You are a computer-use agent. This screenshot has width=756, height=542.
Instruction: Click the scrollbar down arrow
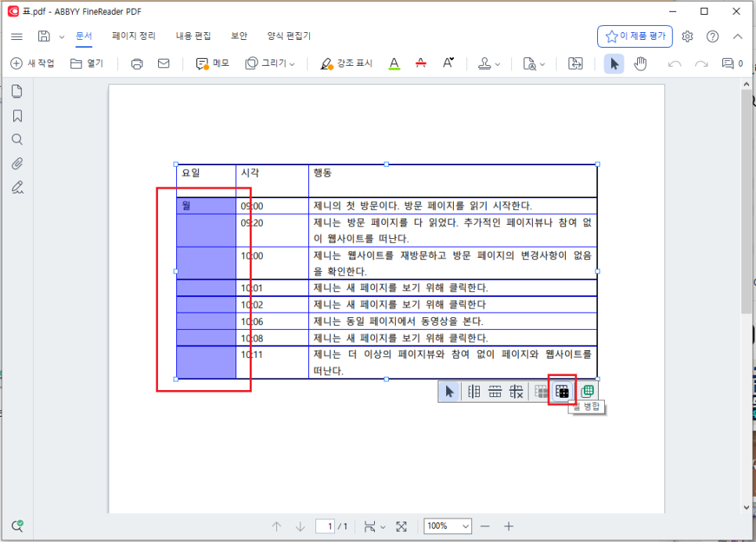(747, 508)
